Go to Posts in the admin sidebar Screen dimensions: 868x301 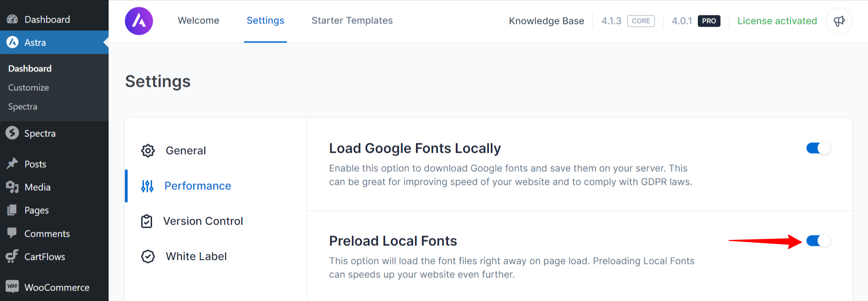(x=35, y=164)
